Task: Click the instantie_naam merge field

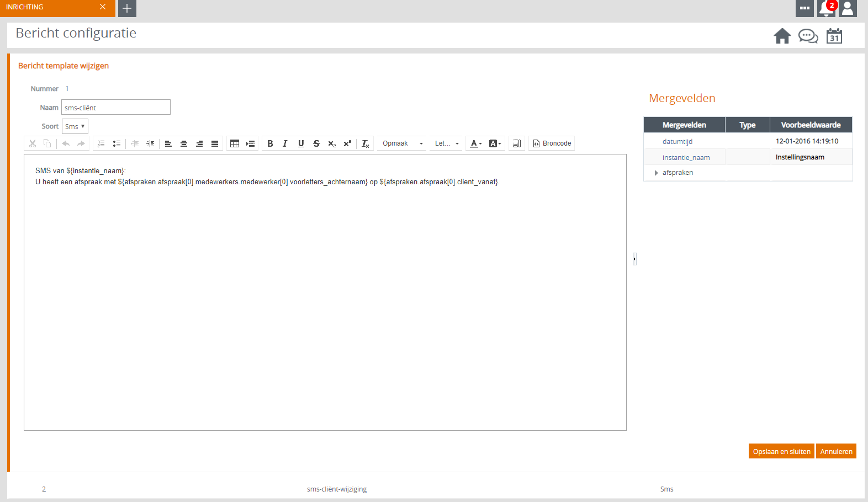Action: point(686,158)
